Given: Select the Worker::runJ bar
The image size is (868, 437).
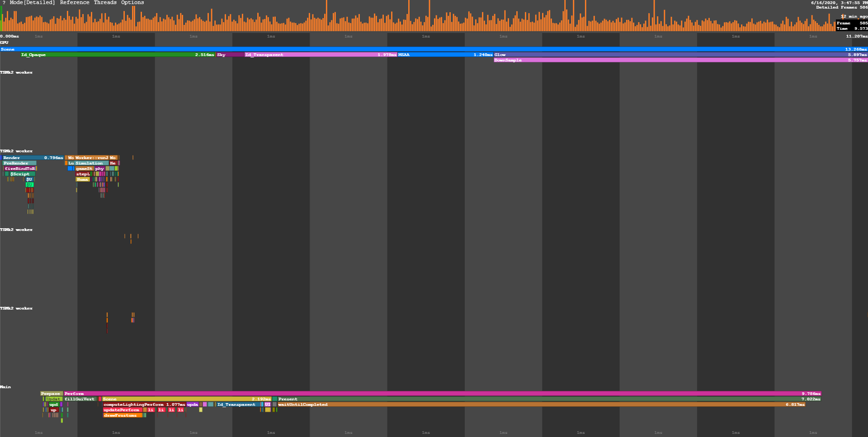Looking at the screenshot, I should [x=92, y=158].
